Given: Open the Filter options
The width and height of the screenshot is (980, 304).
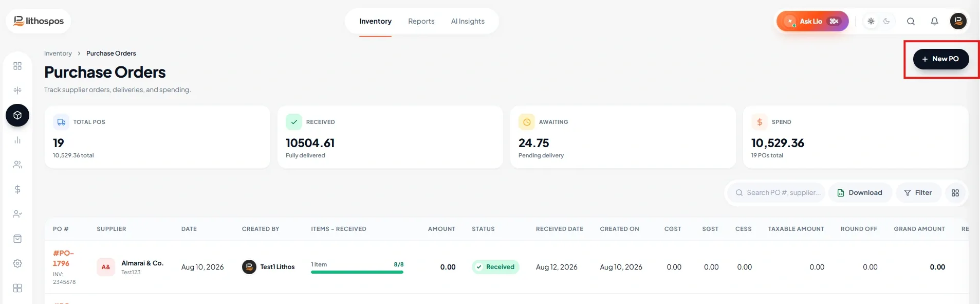Looking at the screenshot, I should 918,193.
